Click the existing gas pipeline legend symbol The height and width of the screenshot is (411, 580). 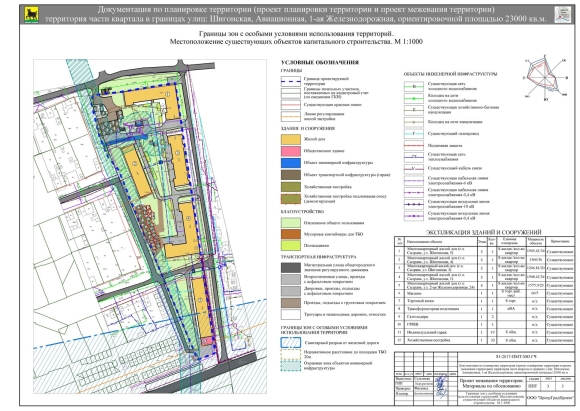coord(413,134)
